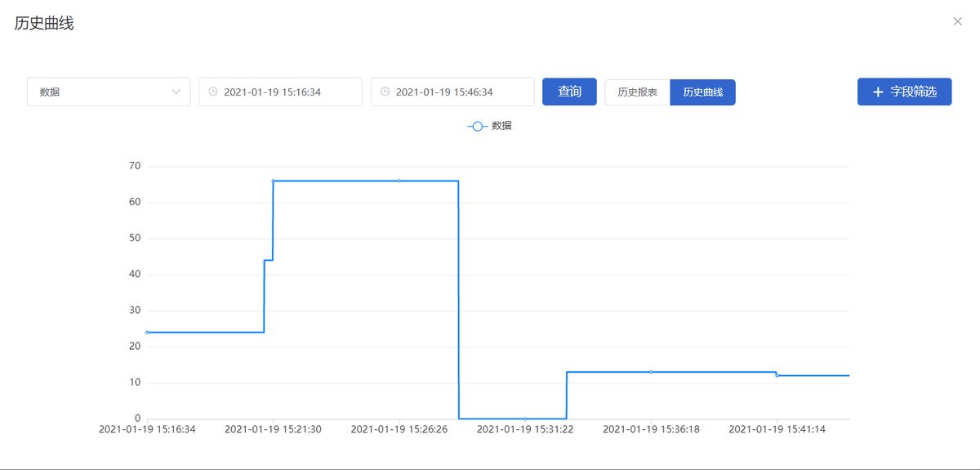Click x-axis label 2021-01-19 15:41:14
Viewport: 980px width, 470px height.
click(777, 429)
